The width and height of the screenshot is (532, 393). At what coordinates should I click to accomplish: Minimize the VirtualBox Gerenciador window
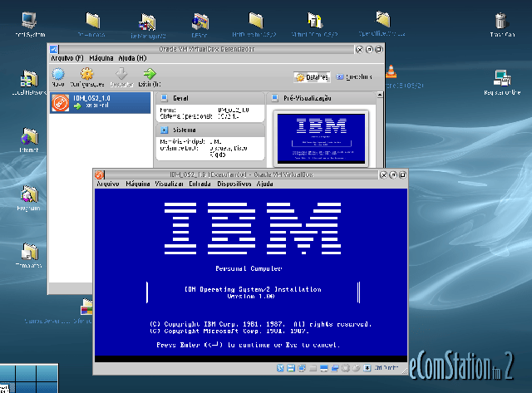point(369,50)
